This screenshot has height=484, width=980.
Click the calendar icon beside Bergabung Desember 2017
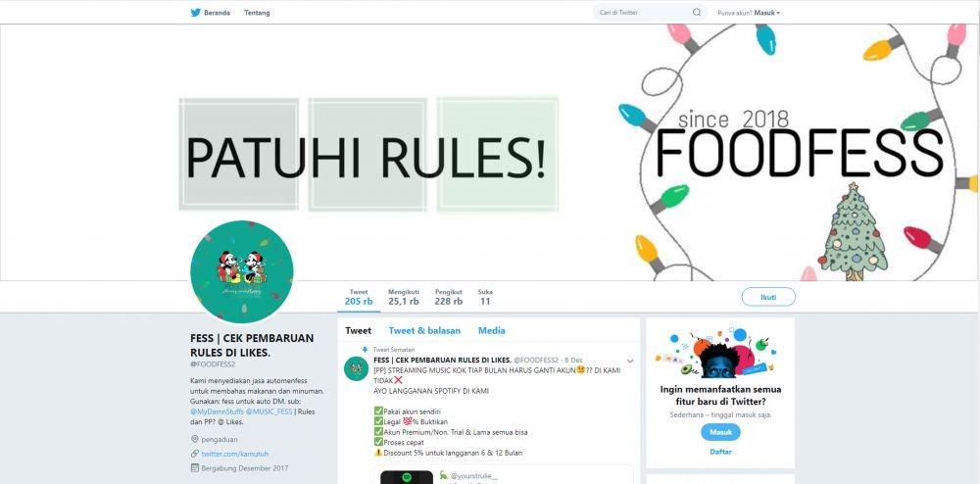(x=194, y=467)
